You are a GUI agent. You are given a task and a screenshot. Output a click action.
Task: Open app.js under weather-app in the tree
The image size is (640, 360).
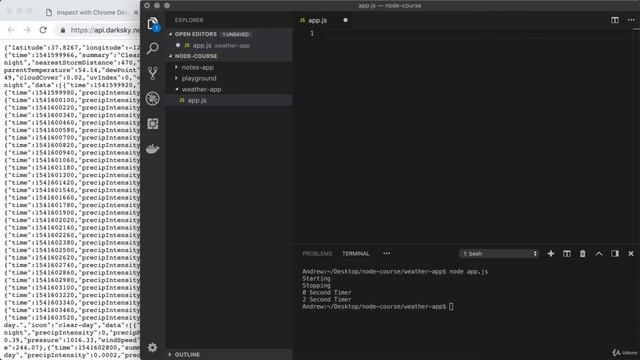tap(229, 100)
